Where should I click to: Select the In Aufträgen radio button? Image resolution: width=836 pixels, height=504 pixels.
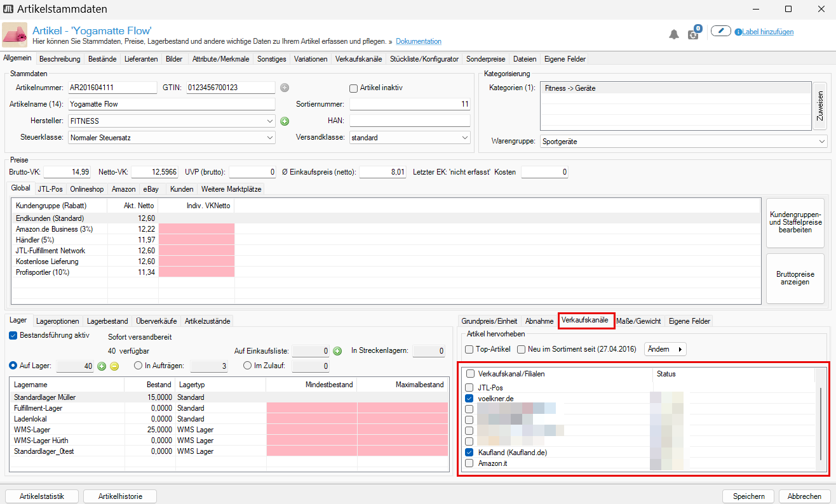click(138, 366)
